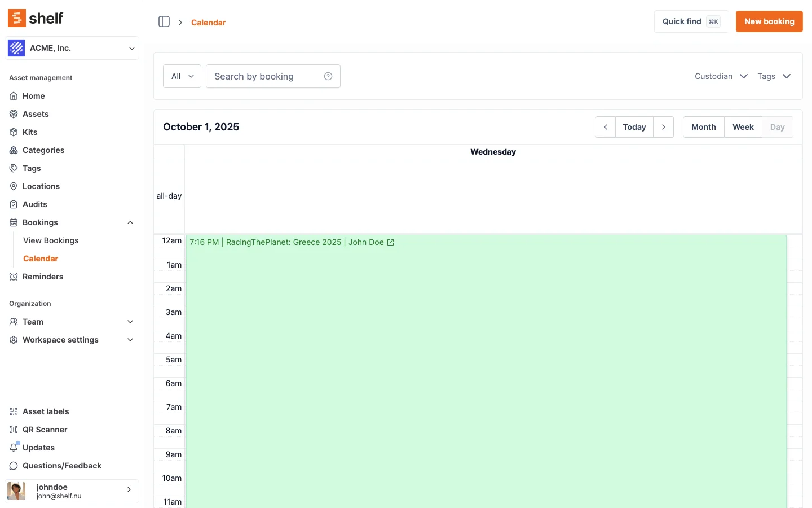Click the search help question-mark icon
This screenshot has width=812, height=508.
tap(328, 76)
